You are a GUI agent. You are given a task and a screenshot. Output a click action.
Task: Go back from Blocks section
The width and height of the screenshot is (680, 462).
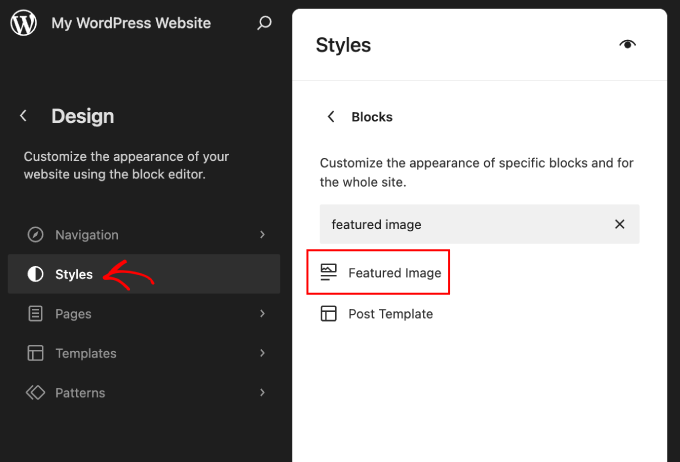(331, 117)
